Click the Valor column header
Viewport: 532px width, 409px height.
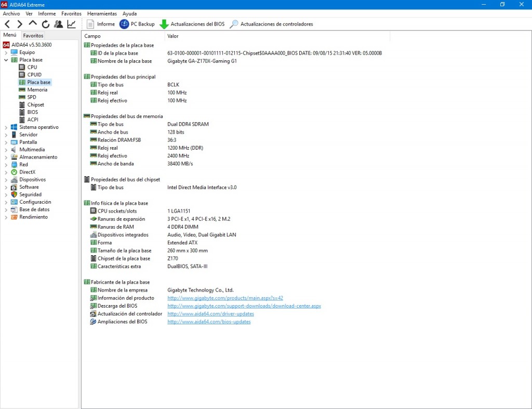click(x=173, y=36)
